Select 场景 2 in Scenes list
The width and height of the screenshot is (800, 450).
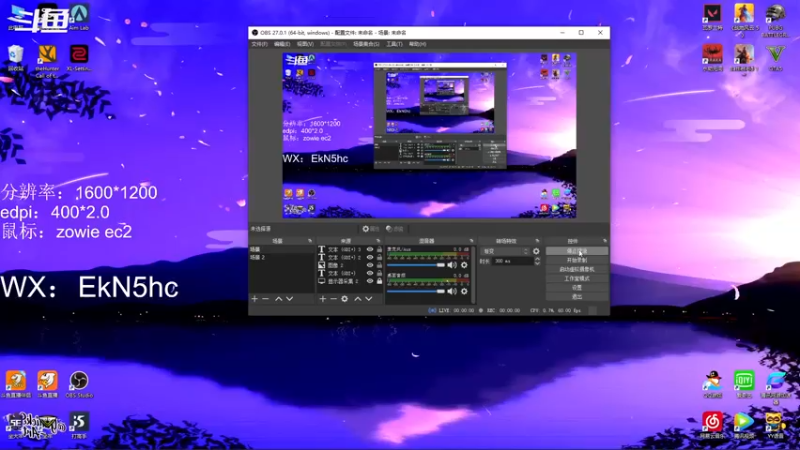[x=282, y=258]
